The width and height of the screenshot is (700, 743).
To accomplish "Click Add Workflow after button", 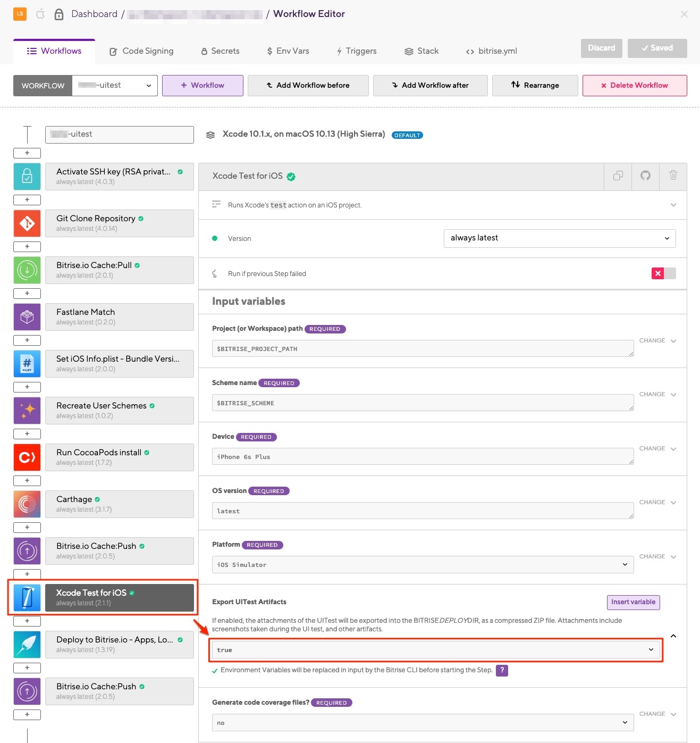I will 431,86.
